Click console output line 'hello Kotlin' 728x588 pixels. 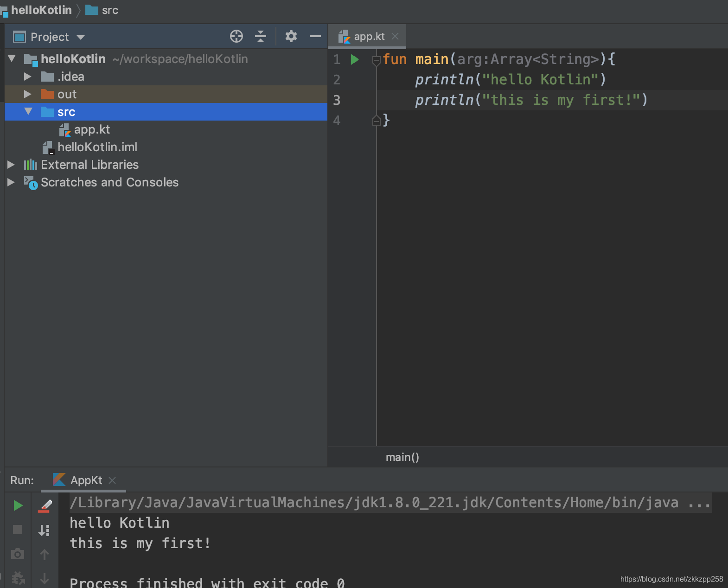[x=120, y=523]
